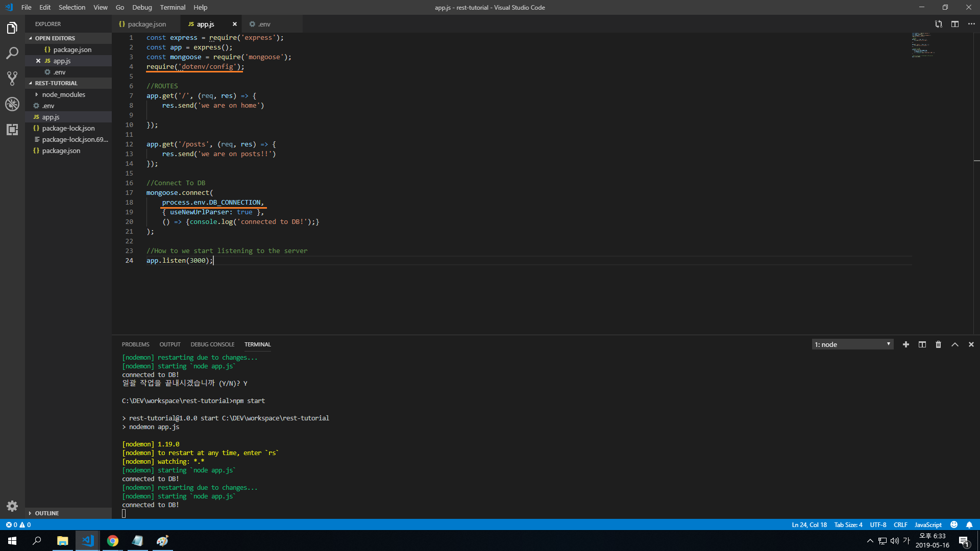
Task: Open Windows taskbar search
Action: click(37, 541)
